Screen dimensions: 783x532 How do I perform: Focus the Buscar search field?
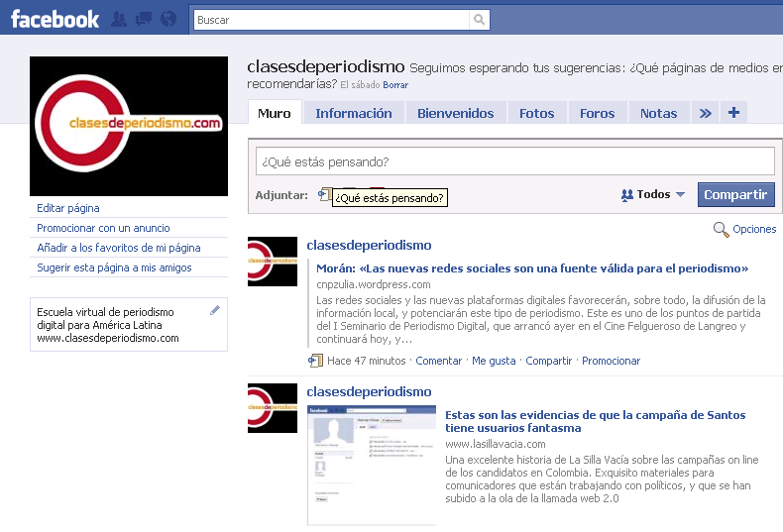pyautogui.click(x=332, y=20)
